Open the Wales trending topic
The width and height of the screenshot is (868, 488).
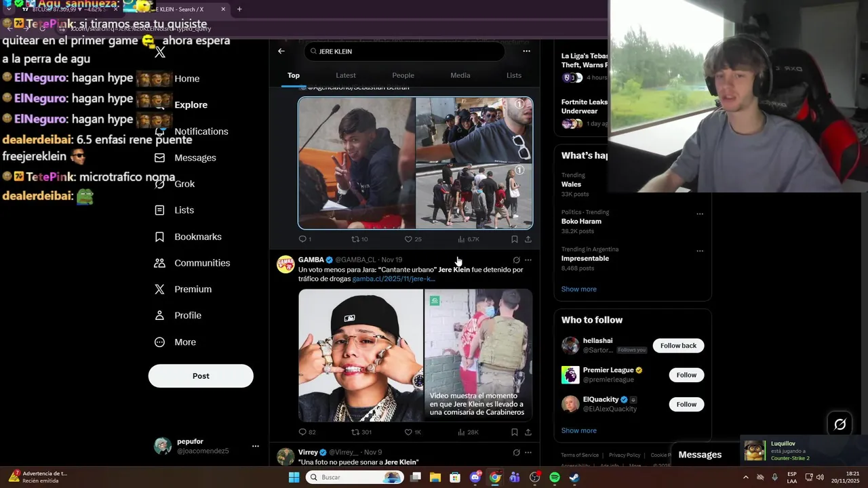[571, 184]
